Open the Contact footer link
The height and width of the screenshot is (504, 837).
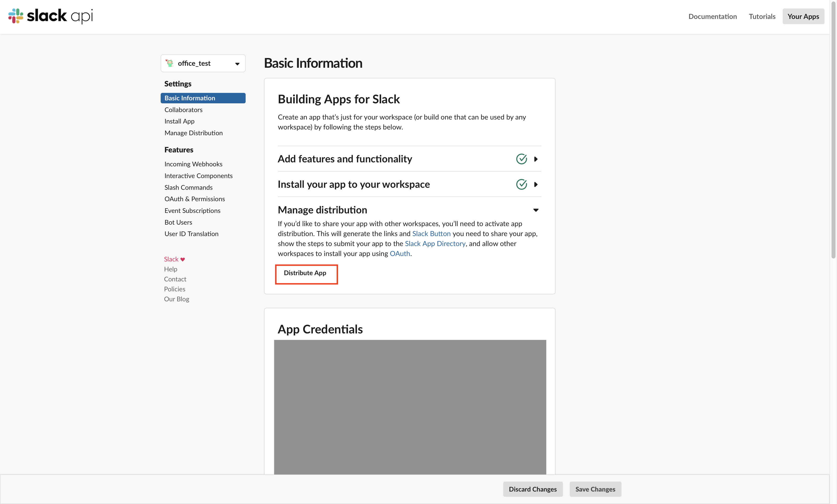click(x=175, y=279)
